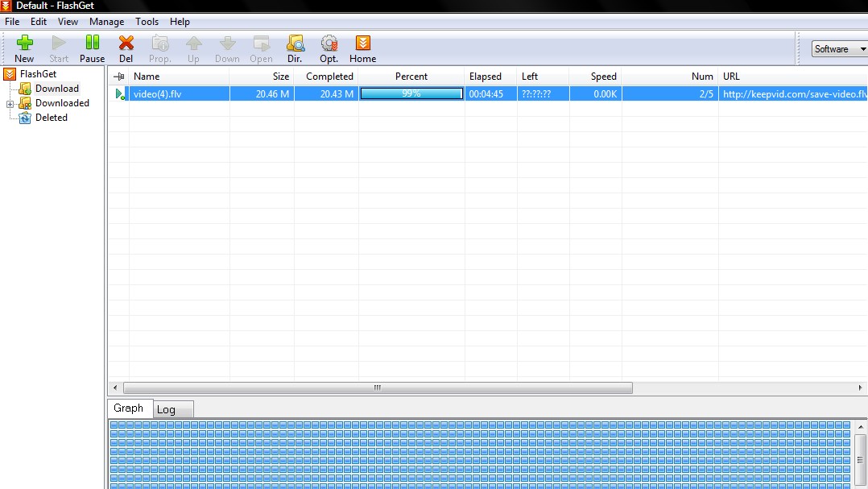This screenshot has width=868, height=489.
Task: Sort by the Left column header
Action: pos(543,77)
